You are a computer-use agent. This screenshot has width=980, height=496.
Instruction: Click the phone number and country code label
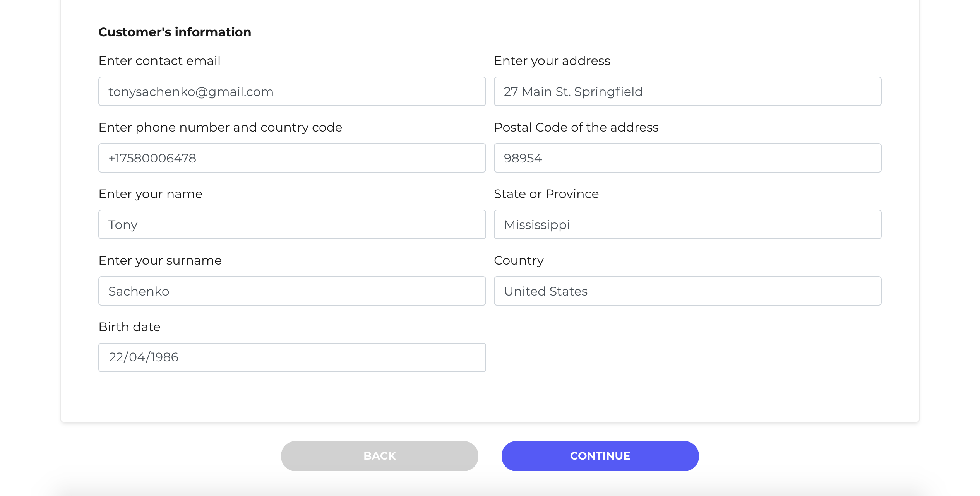(220, 127)
